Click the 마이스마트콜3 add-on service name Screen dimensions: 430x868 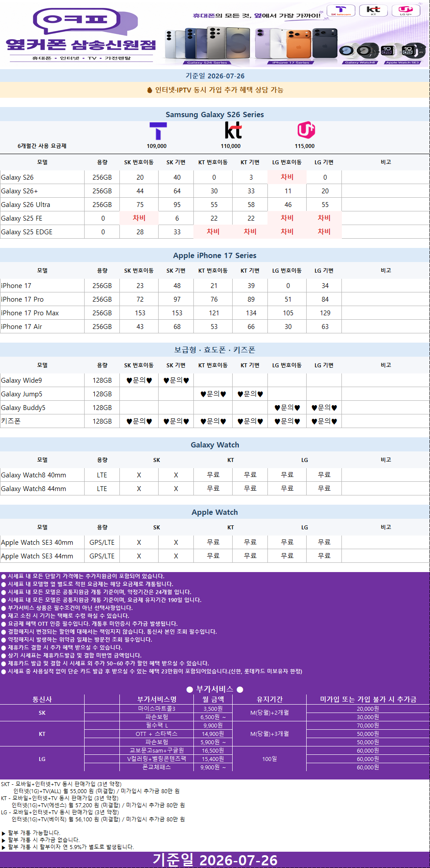[x=157, y=709]
